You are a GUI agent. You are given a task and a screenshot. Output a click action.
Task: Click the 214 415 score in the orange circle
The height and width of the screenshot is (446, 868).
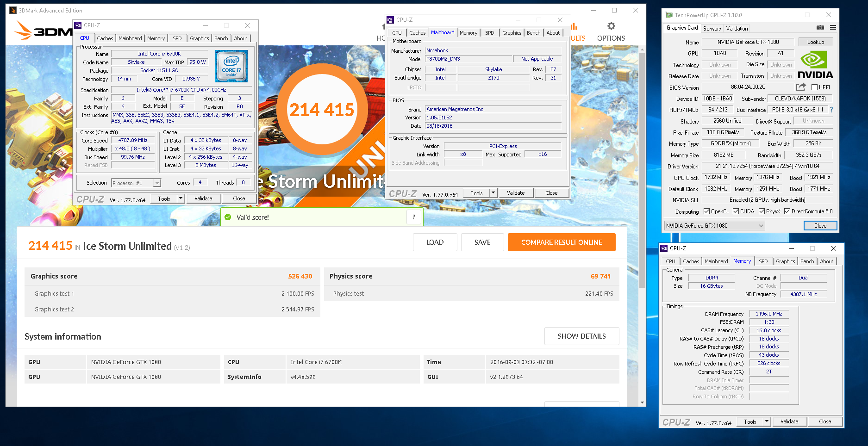pos(322,110)
